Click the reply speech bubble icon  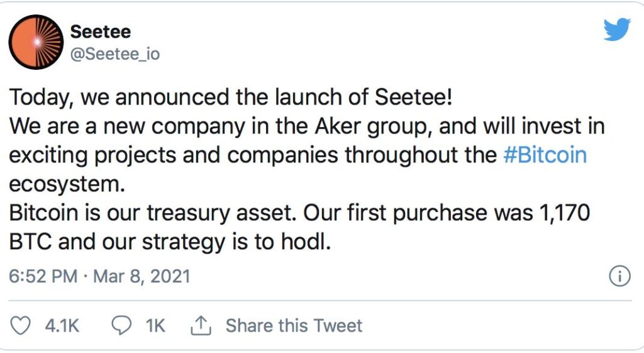tap(120, 325)
